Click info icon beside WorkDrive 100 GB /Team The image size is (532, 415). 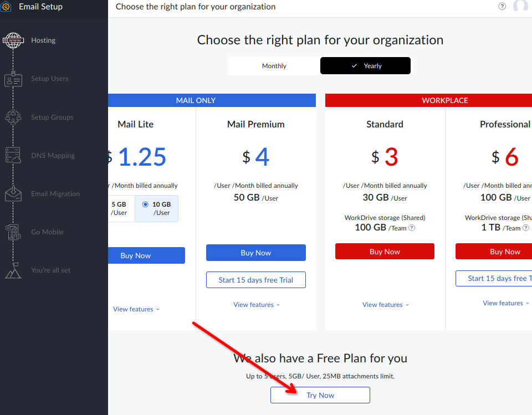pos(412,228)
